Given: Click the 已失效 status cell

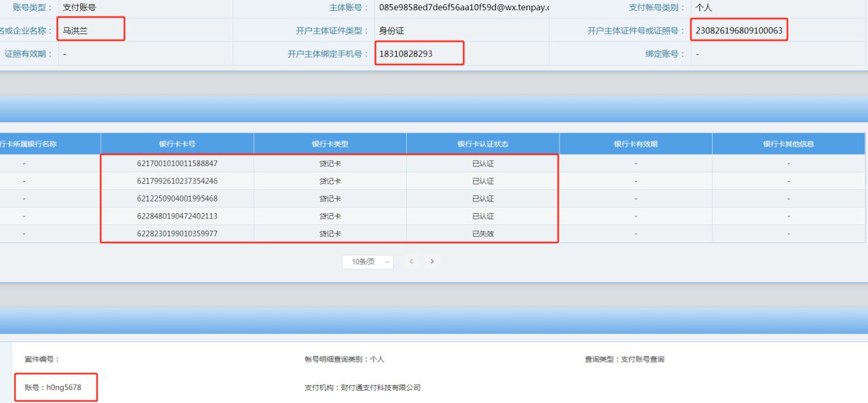Looking at the screenshot, I should [x=483, y=234].
